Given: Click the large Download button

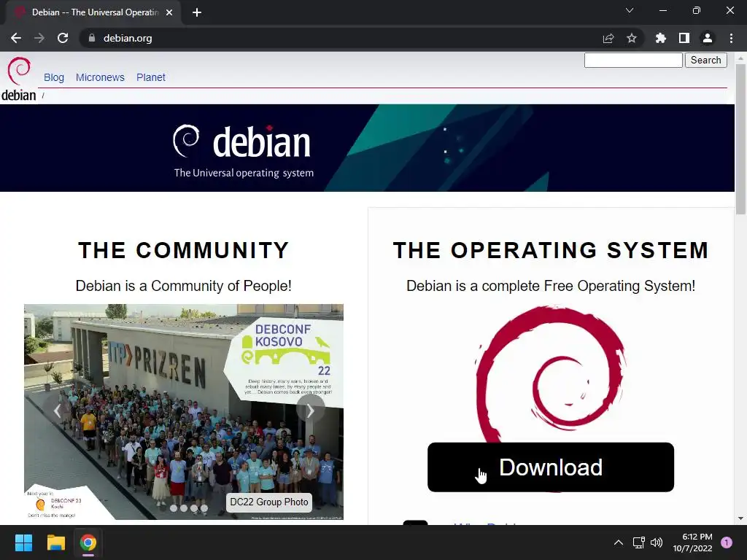Looking at the screenshot, I should 551,467.
